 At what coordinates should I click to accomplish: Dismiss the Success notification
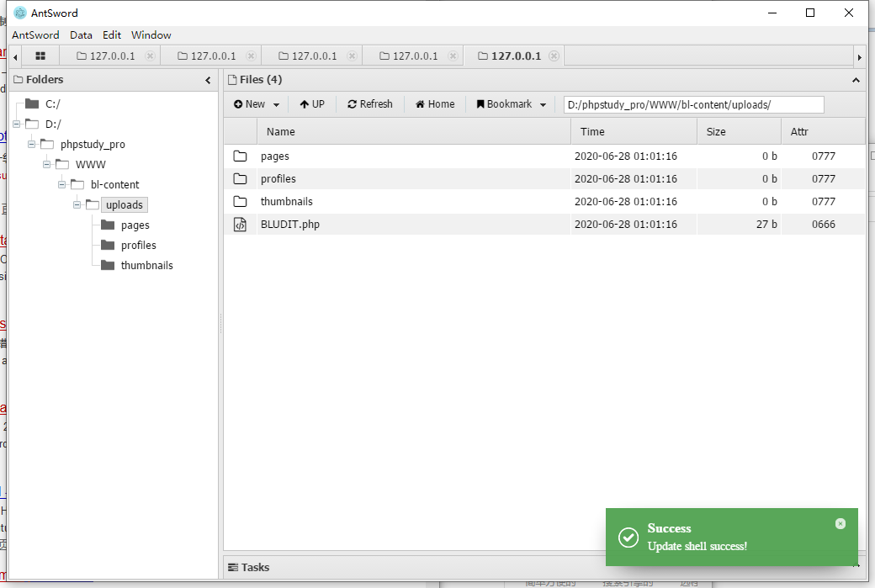pyautogui.click(x=841, y=523)
